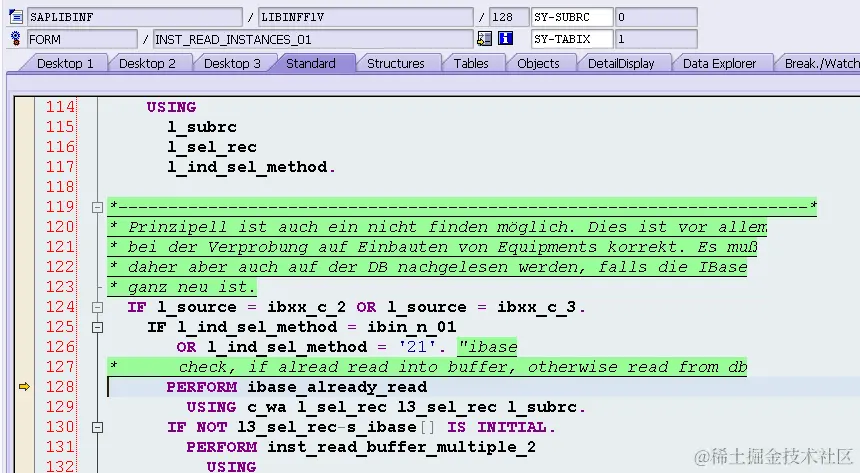Click l3_sel_rec-s_ibase on line 130
The width and height of the screenshot is (860, 473).
327,427
